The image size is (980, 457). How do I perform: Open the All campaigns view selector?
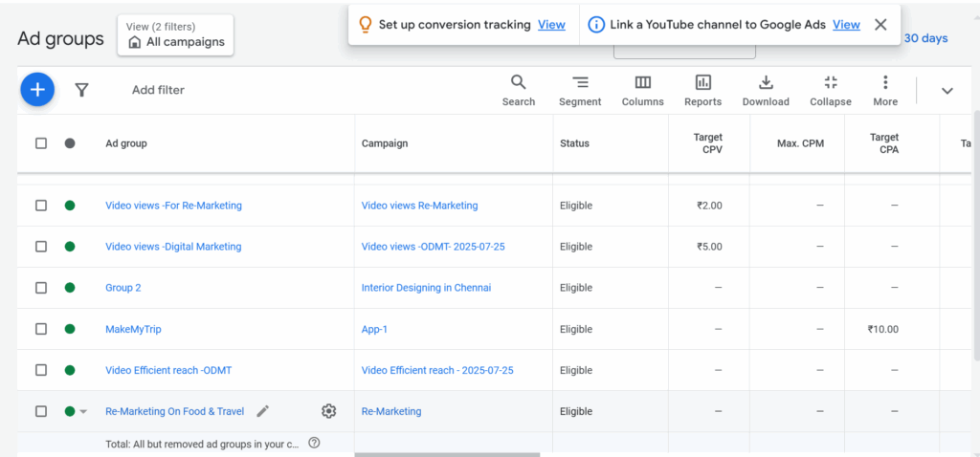(x=176, y=35)
